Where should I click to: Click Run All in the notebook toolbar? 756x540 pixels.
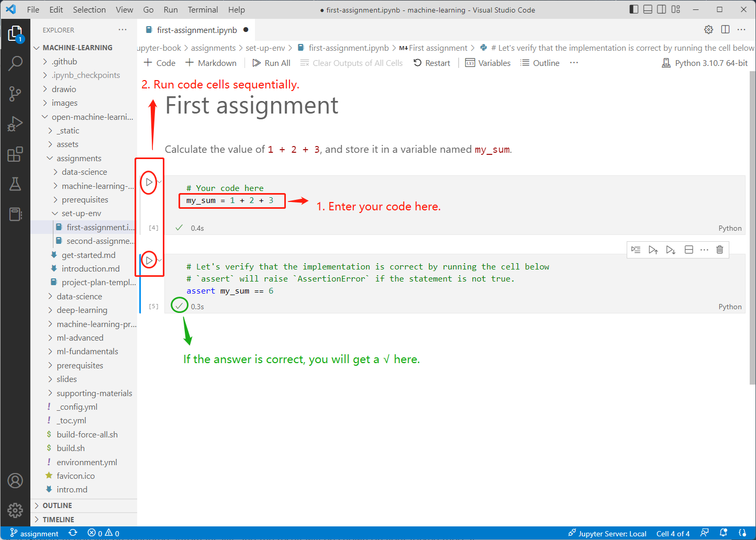(271, 63)
